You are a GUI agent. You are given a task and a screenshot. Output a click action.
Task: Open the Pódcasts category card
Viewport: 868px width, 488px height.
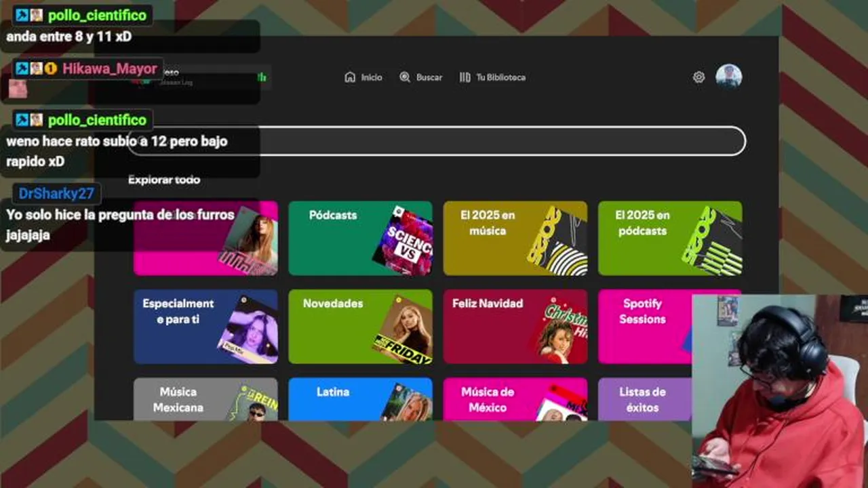point(360,238)
